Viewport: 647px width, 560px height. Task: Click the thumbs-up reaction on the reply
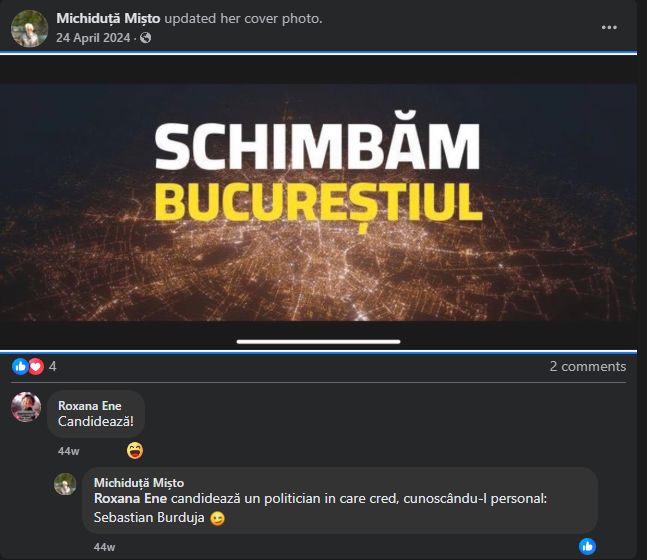click(587, 546)
